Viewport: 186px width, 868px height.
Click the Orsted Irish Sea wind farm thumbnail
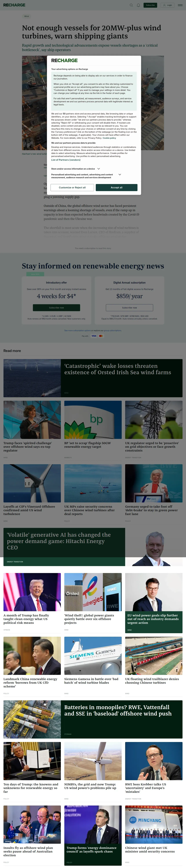tap(32, 378)
